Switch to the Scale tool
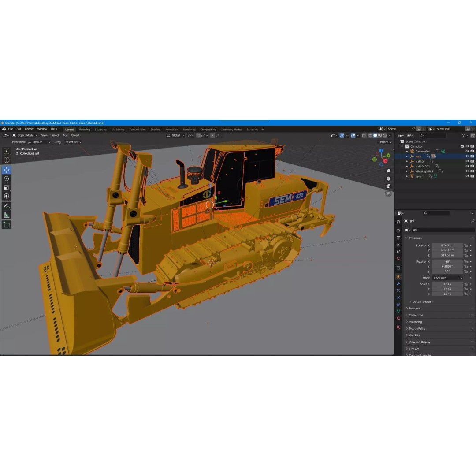Image resolution: width=476 pixels, height=476 pixels. click(6, 187)
